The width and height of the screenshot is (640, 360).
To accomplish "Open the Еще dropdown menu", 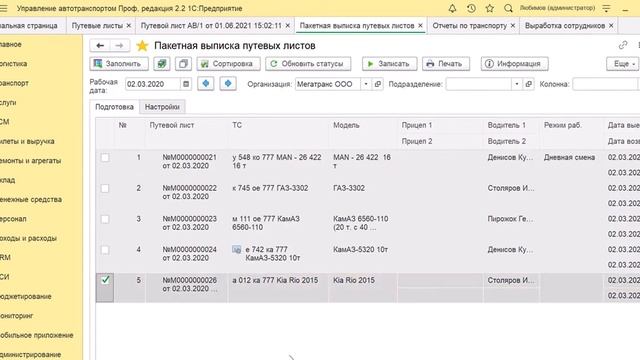I will point(622,64).
